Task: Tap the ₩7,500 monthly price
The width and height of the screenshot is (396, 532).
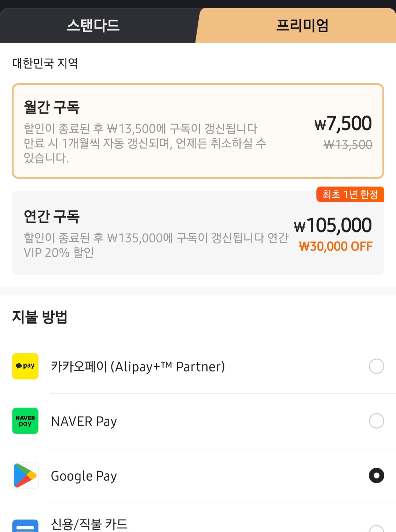Action: 343,123
